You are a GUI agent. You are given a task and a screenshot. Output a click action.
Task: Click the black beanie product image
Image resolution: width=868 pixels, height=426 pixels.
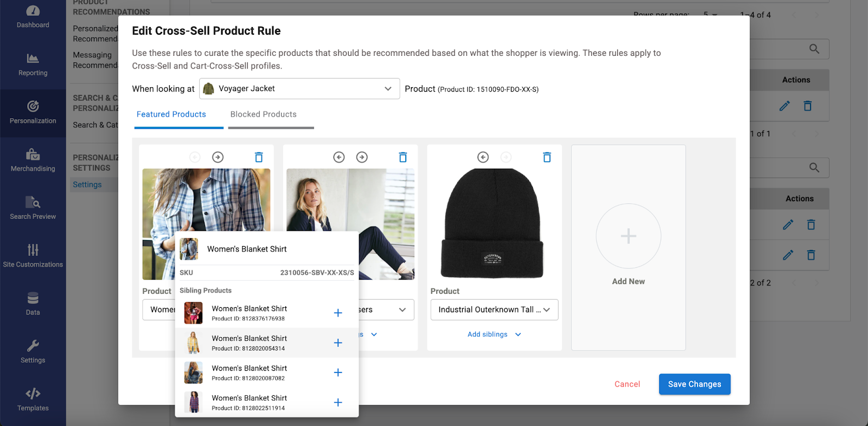click(493, 224)
